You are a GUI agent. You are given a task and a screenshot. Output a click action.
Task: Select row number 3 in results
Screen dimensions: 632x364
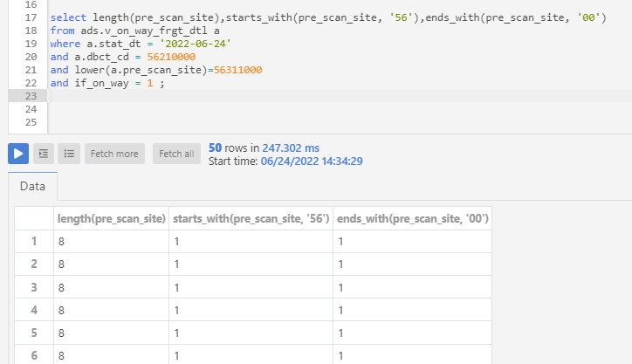(34, 287)
